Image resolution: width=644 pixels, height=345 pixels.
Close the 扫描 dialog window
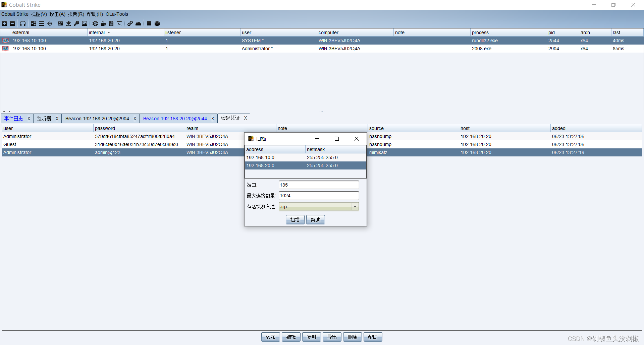tap(357, 139)
